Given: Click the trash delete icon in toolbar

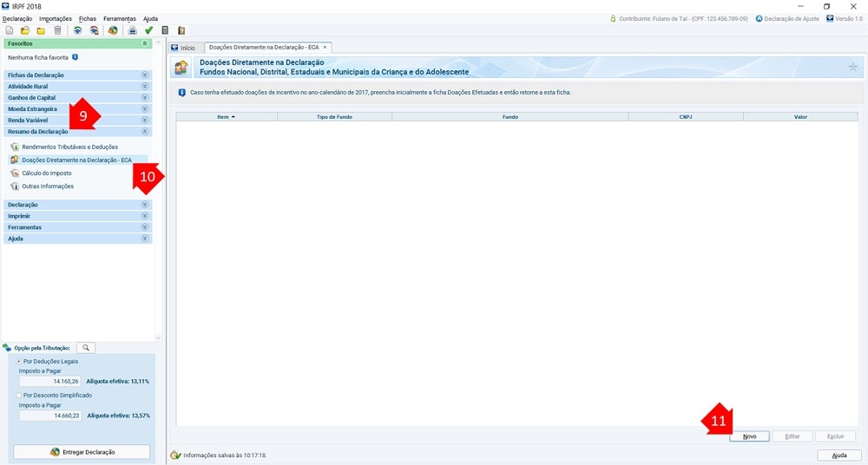Looking at the screenshot, I should point(57,30).
